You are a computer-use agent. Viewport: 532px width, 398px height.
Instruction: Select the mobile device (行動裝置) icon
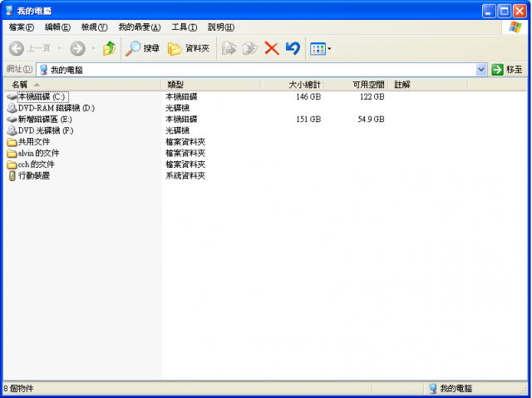click(12, 175)
